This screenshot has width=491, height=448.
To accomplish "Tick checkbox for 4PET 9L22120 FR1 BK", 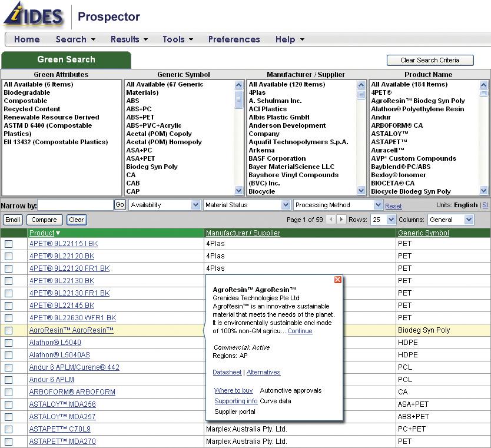I will pyautogui.click(x=8, y=268).
